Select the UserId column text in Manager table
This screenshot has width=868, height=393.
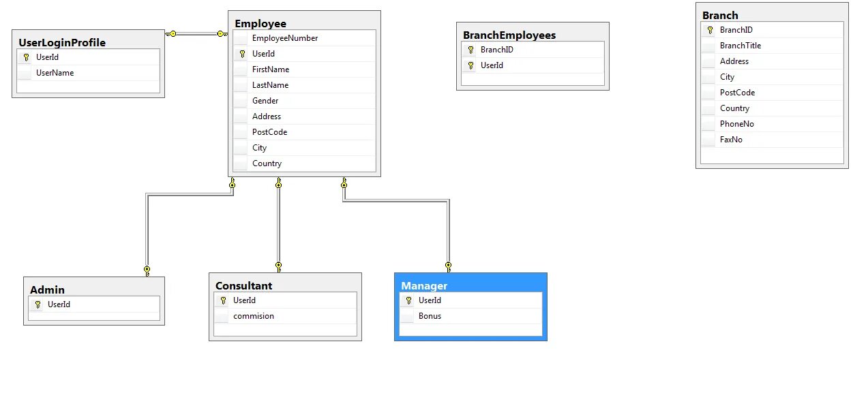coord(430,300)
